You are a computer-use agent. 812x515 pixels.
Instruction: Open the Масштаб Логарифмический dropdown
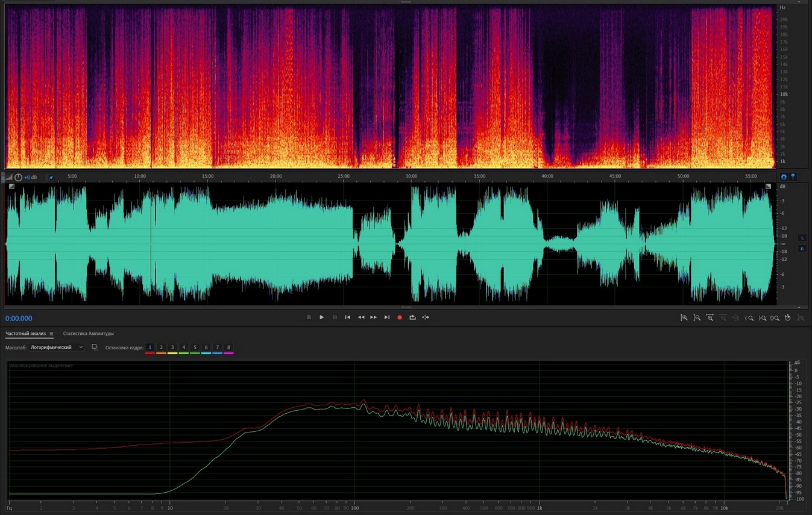57,348
